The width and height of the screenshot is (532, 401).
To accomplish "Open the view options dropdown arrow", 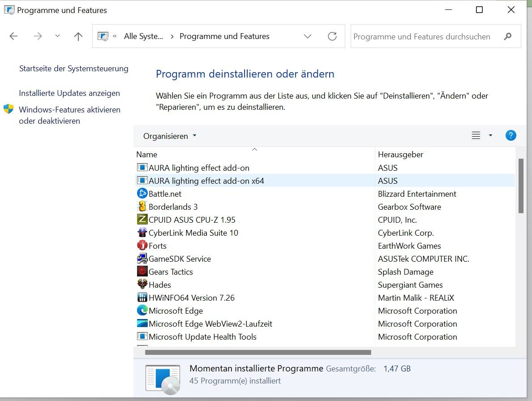I will pos(490,135).
